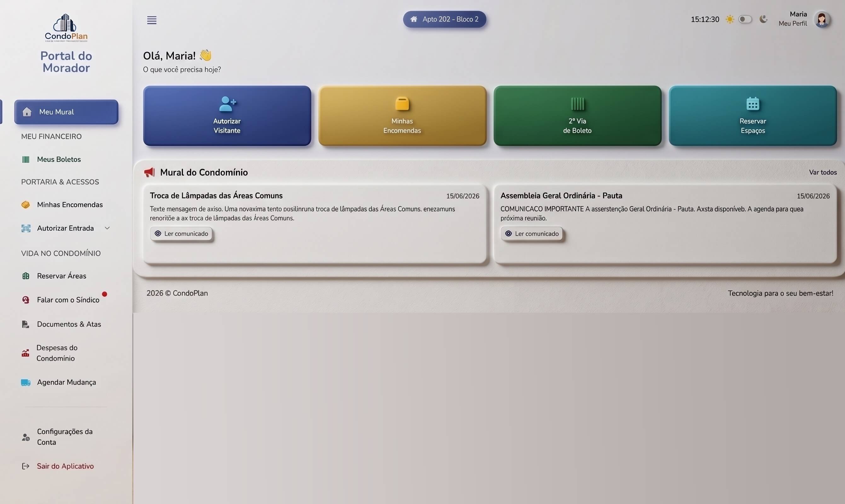Image resolution: width=845 pixels, height=504 pixels.
Task: Select Meu Mural in the sidebar
Action: [66, 112]
